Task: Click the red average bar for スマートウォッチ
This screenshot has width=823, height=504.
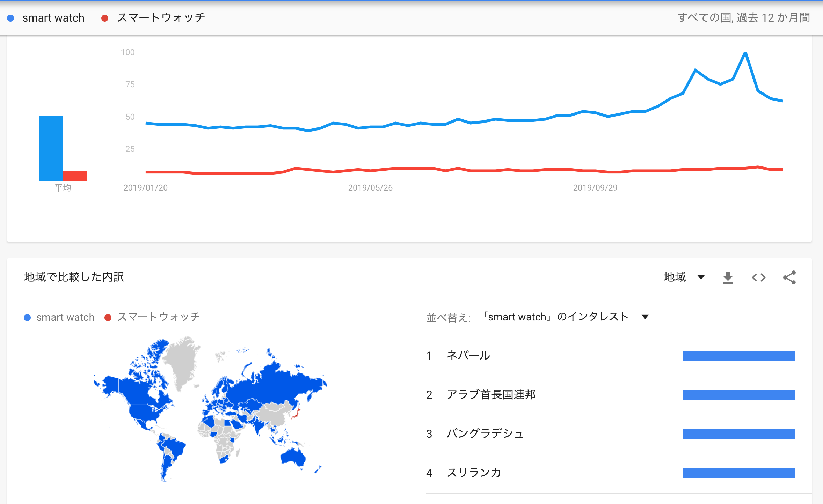Action: tap(75, 176)
